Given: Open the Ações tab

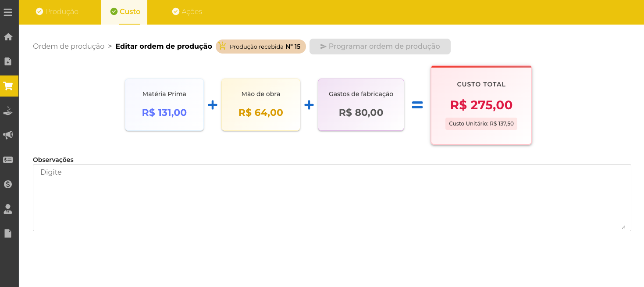Looking at the screenshot, I should point(187,12).
